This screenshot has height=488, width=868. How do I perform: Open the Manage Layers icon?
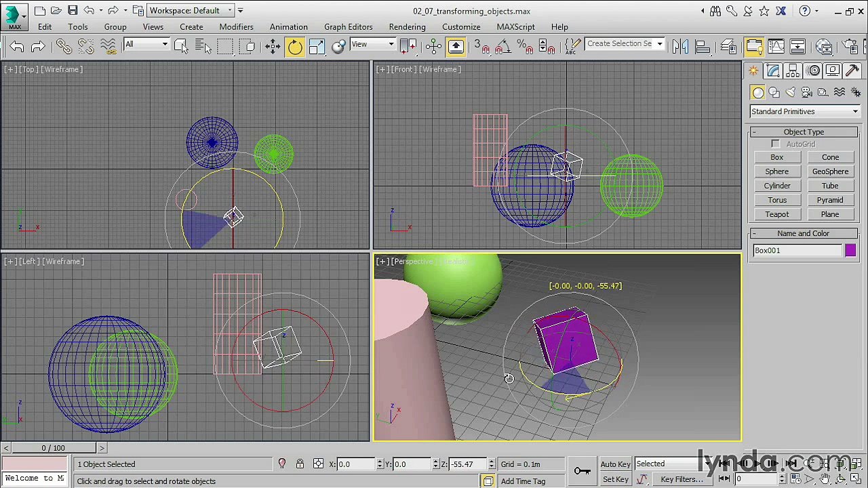(x=729, y=46)
